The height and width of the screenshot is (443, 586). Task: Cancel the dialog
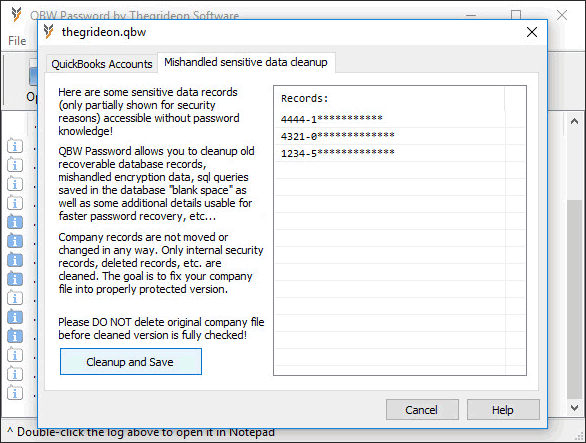tap(422, 410)
